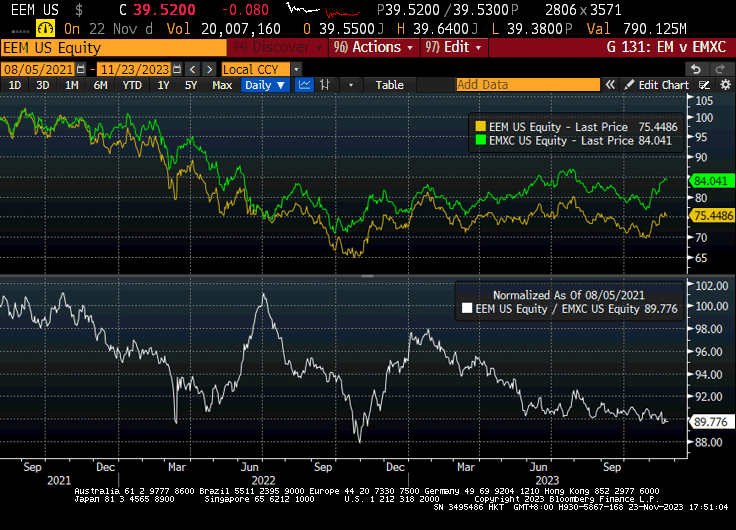Click the Add Data input field
736x530 pixels.
coord(528,85)
